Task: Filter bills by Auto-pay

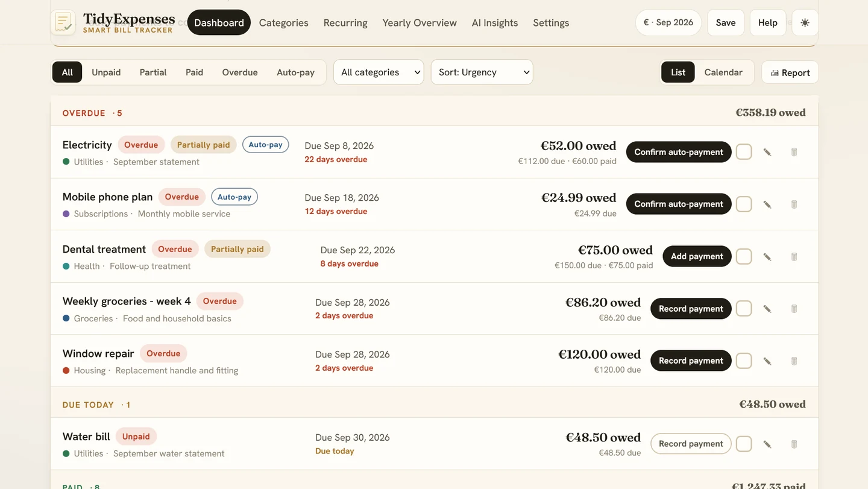Action: tap(295, 72)
